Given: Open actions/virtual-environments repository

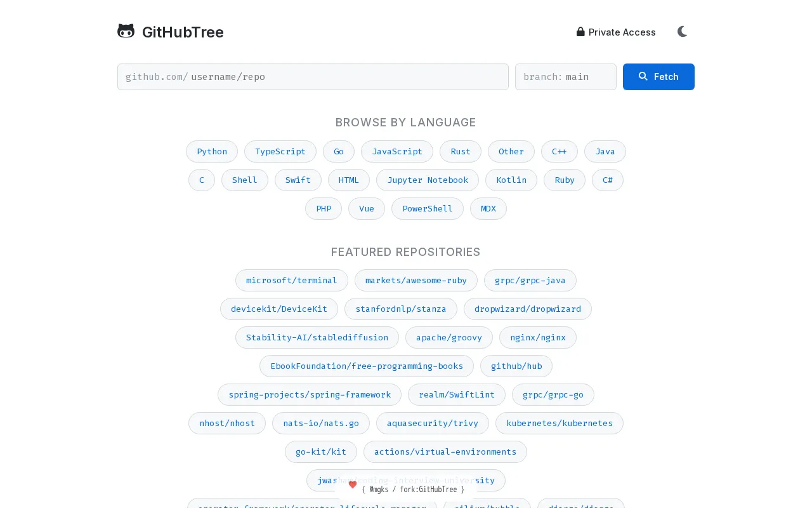Looking at the screenshot, I should pyautogui.click(x=445, y=451).
